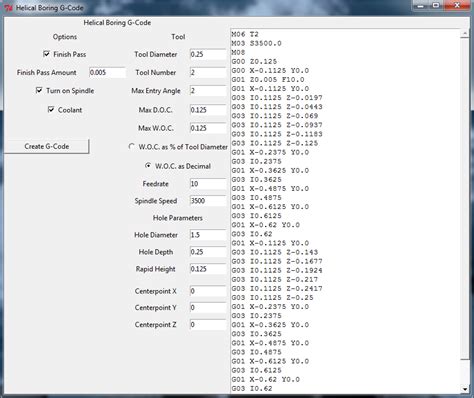Click the Tool Number input field
This screenshot has width=474, height=398.
[x=208, y=72]
